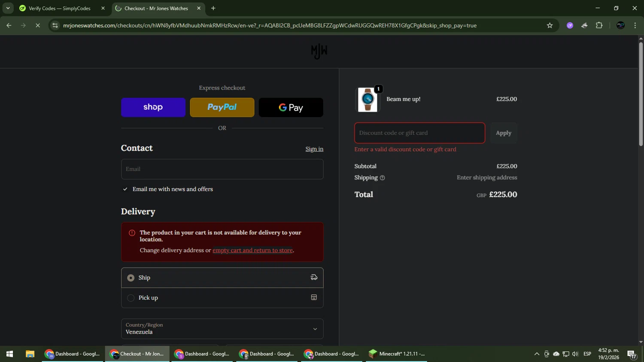The image size is (644, 362).
Task: Switch to the Verify Codes — SimplyCodes tab
Action: [59, 8]
